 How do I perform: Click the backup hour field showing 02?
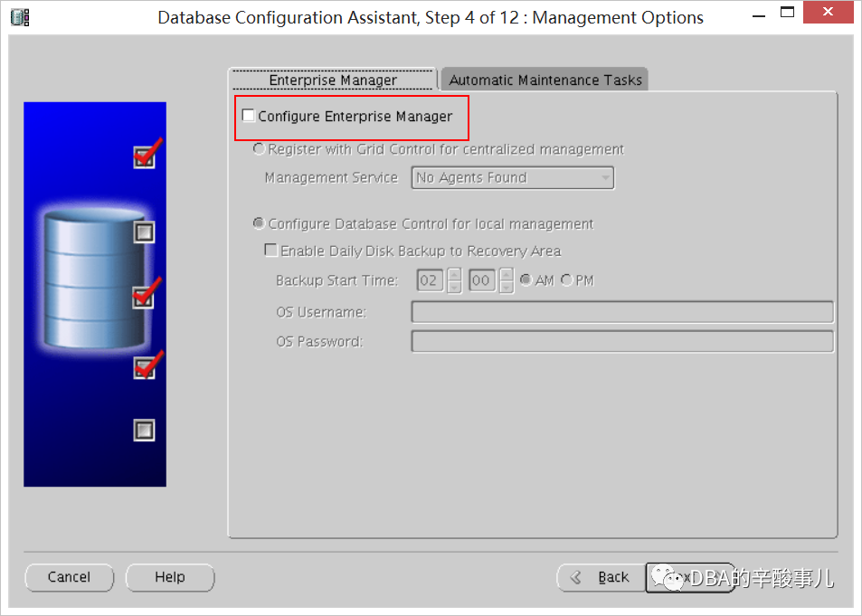click(x=431, y=280)
